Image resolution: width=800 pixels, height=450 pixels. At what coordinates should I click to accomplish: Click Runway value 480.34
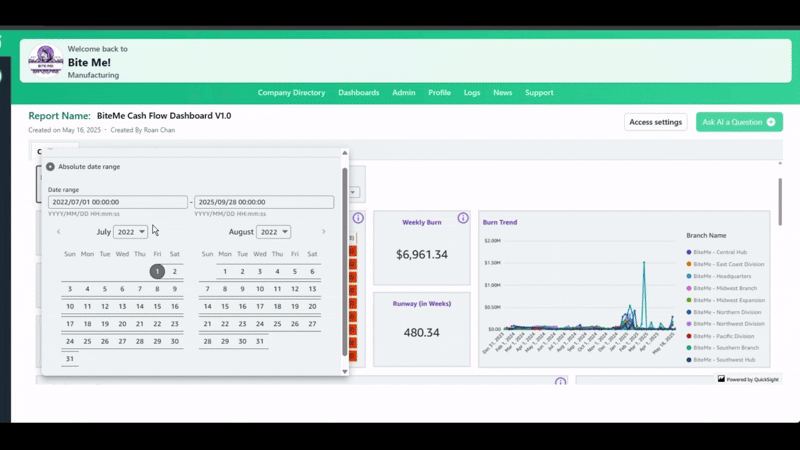(x=421, y=333)
